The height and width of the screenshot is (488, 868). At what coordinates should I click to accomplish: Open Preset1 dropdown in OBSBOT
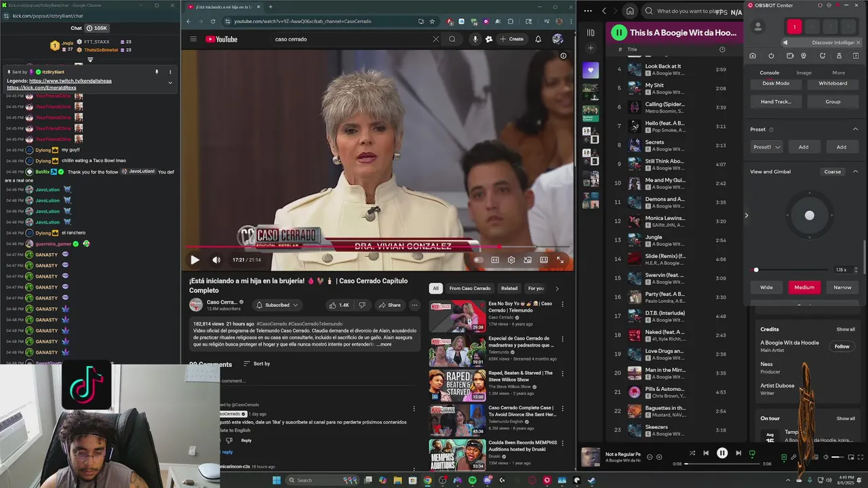[767, 147]
